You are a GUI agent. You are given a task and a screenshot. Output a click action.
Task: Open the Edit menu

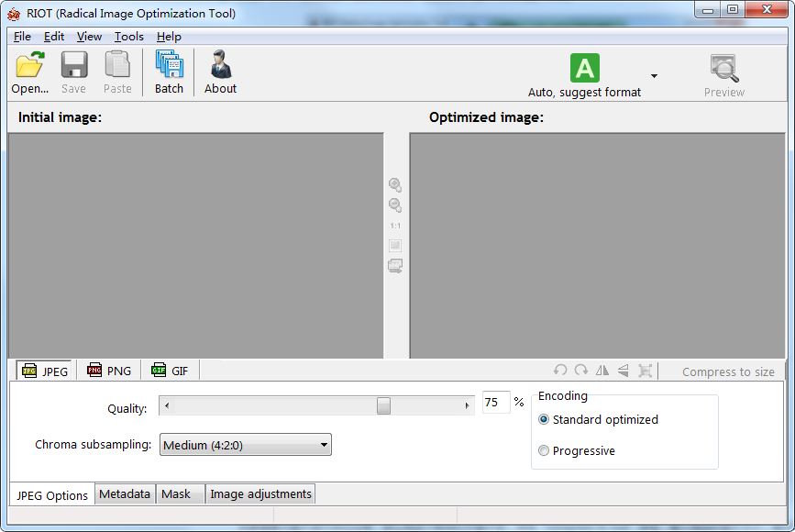tap(54, 37)
